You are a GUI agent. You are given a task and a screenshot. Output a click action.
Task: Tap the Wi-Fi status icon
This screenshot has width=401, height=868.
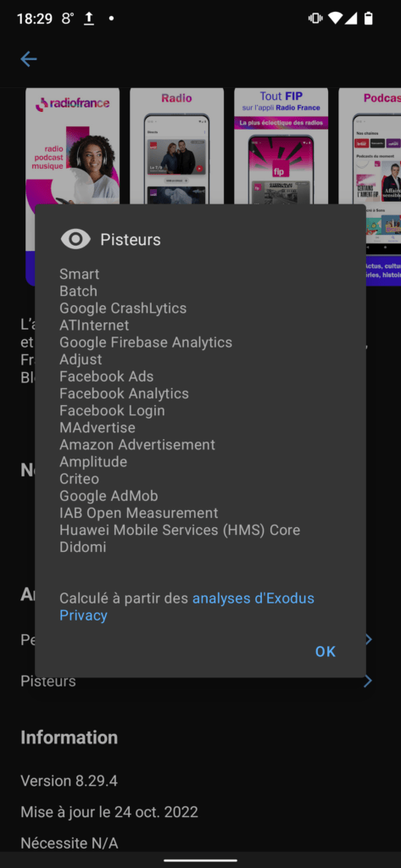335,19
